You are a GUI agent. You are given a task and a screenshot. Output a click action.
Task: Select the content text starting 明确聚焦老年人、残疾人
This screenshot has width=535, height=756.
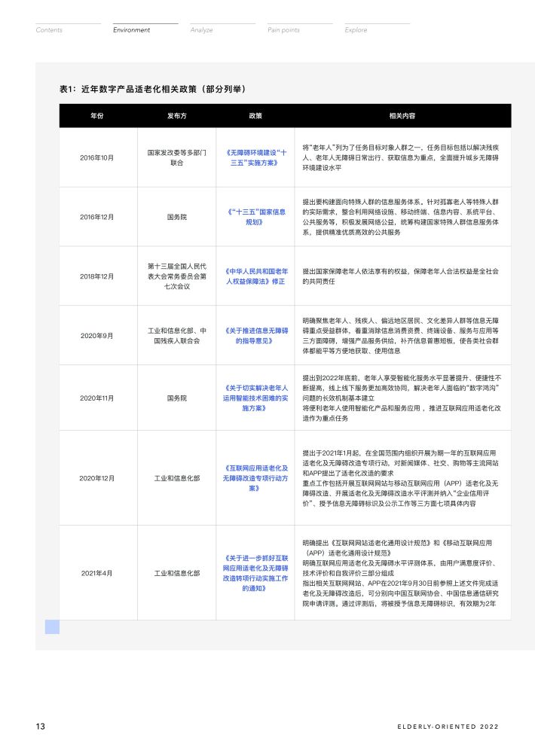[401, 336]
